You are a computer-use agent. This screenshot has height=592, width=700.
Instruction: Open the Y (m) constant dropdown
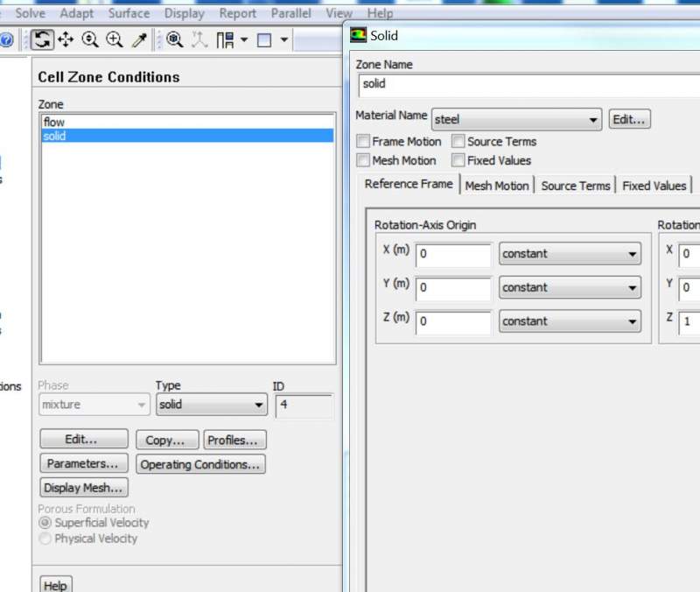(570, 287)
